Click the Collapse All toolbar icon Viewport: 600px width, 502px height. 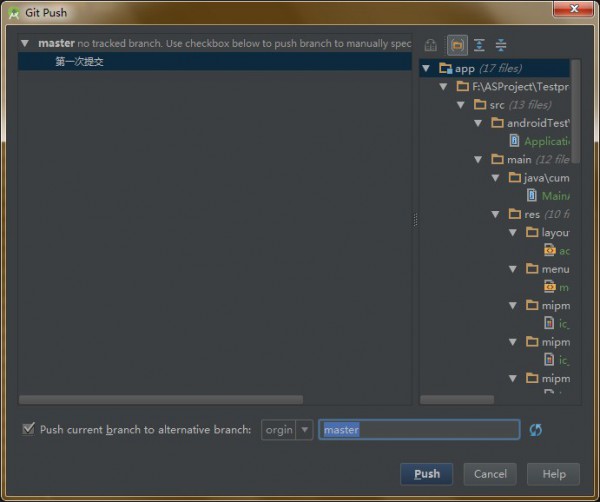point(501,45)
